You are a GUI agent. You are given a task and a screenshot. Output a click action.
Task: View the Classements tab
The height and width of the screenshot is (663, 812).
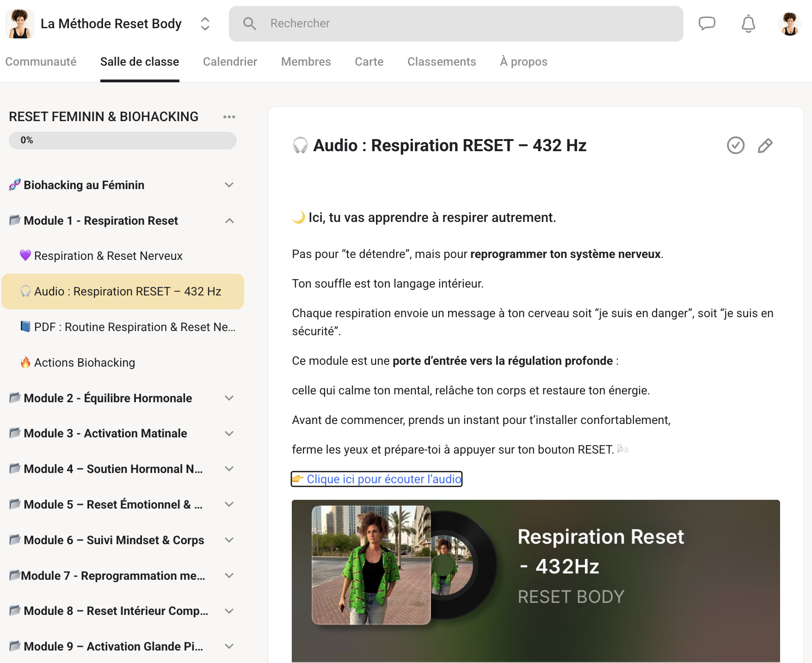[442, 61]
